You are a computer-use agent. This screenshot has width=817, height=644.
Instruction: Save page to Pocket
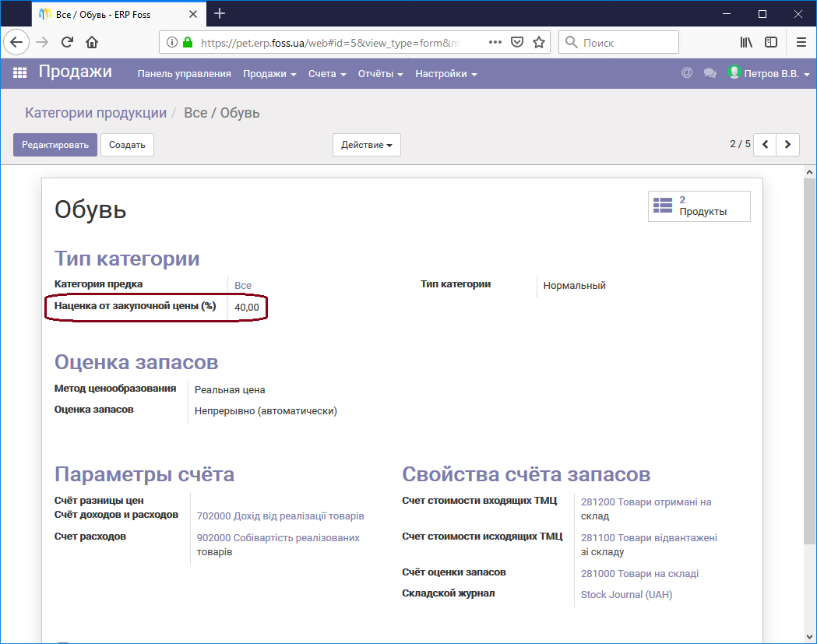[517, 42]
